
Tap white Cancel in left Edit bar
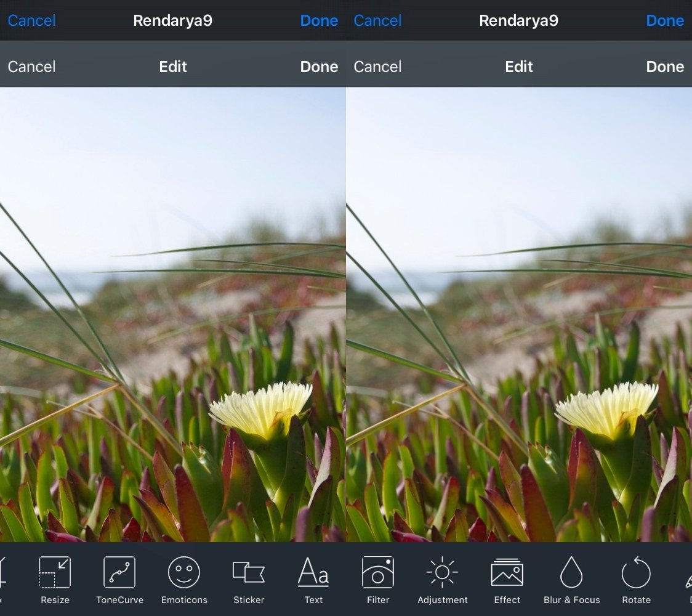click(x=32, y=67)
